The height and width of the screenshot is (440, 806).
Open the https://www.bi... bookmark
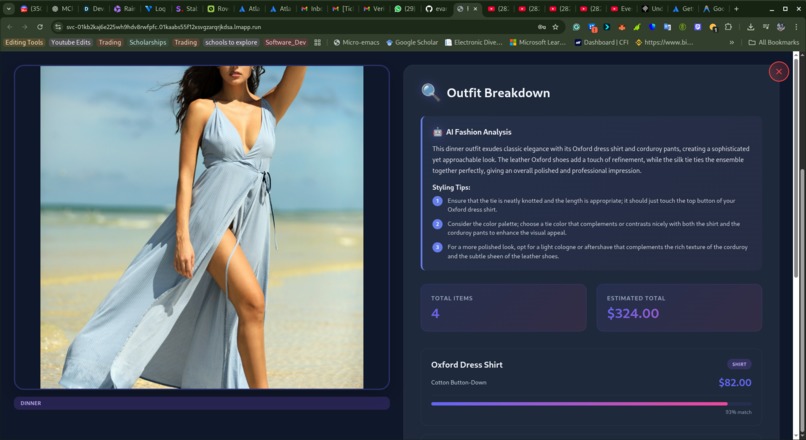(664, 43)
